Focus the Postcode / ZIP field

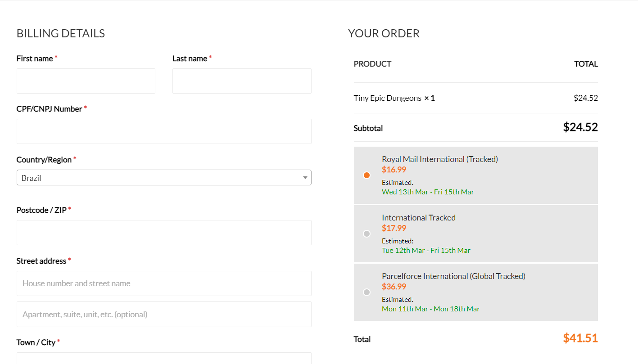163,233
